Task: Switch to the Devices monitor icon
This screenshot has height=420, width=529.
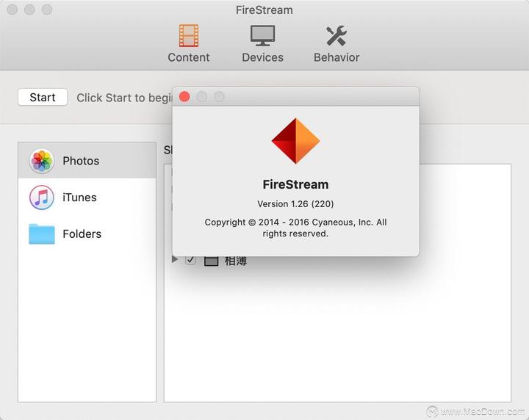Action: [262, 35]
